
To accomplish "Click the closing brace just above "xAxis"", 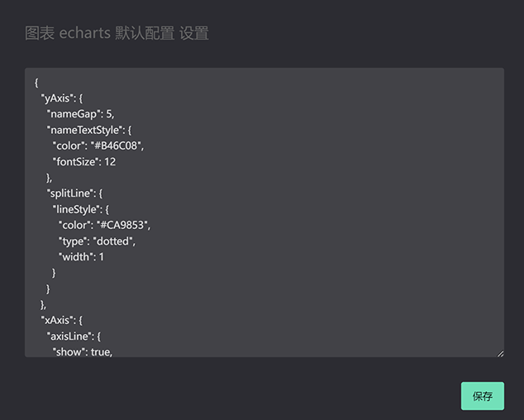I will (44, 305).
